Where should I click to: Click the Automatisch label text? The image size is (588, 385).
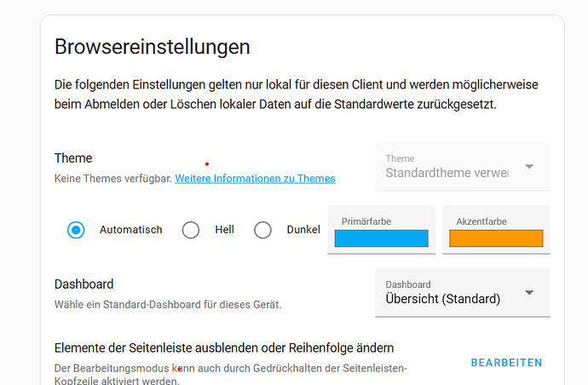[130, 230]
